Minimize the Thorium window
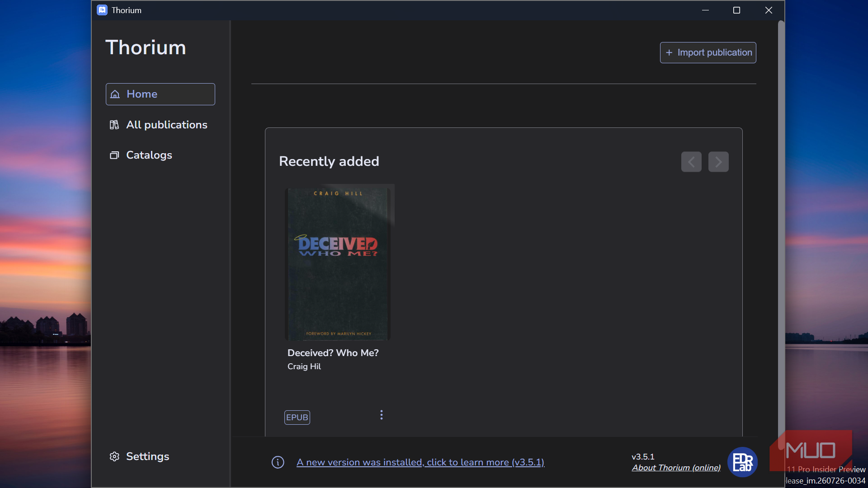 [x=705, y=10]
